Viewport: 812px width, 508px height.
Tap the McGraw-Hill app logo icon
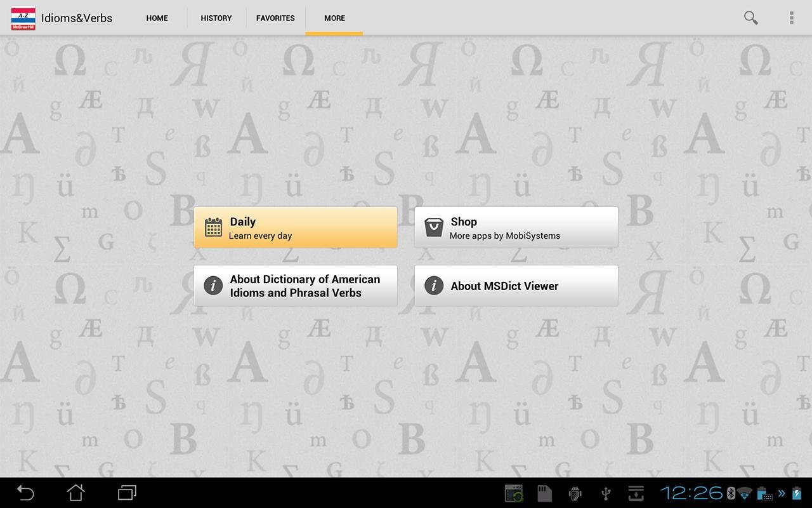tap(23, 18)
